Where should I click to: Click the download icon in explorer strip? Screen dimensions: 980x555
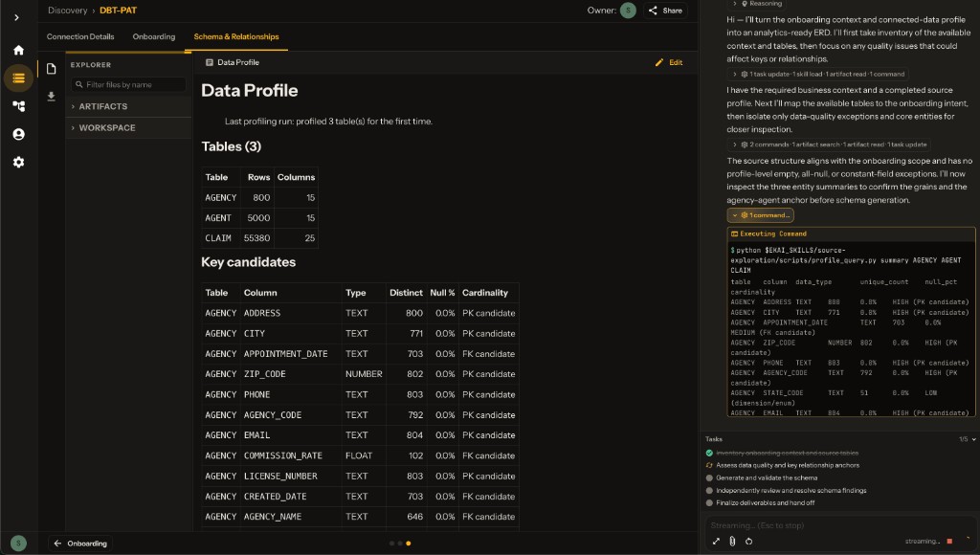(x=52, y=97)
